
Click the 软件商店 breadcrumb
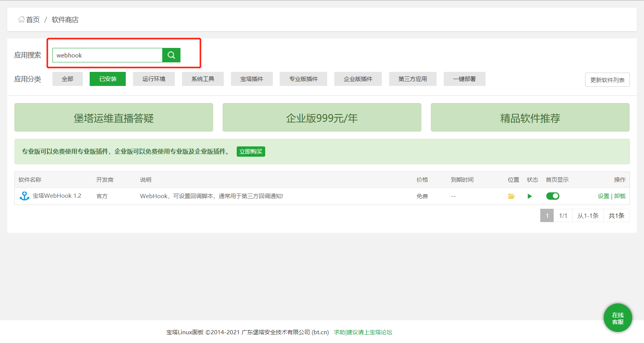(65, 20)
